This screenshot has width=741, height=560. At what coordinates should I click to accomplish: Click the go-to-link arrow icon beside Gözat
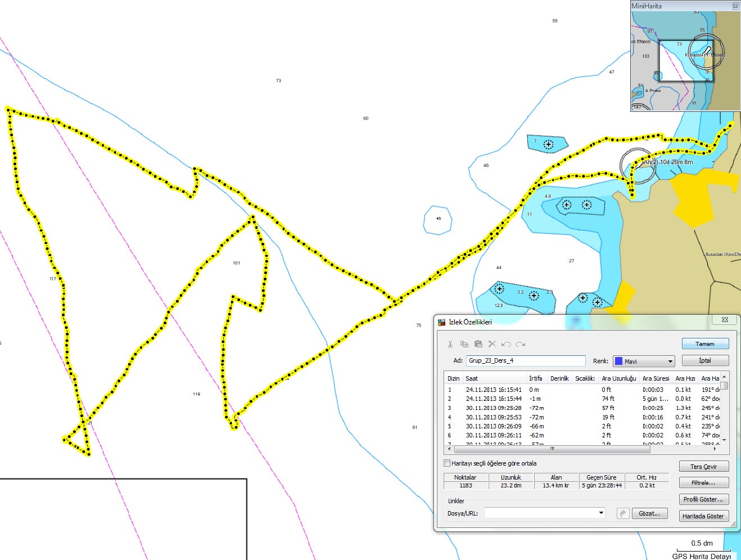point(623,513)
